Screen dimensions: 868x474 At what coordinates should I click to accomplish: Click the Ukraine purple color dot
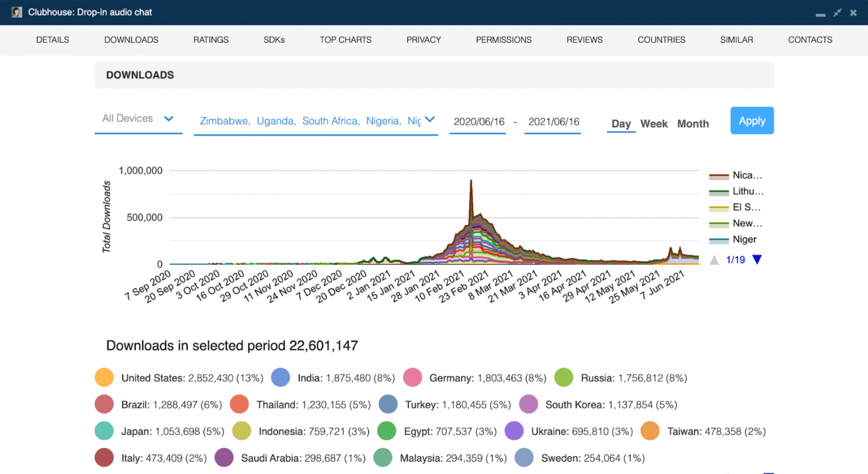[514, 431]
